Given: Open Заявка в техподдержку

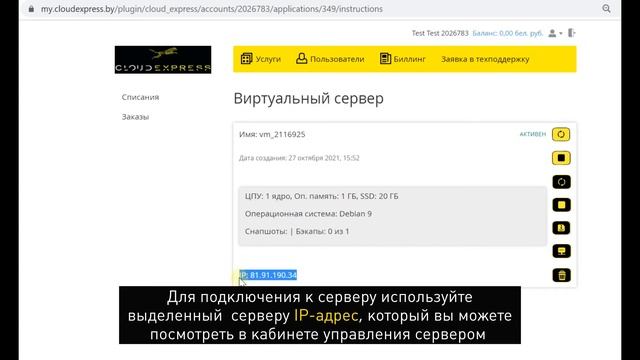Looking at the screenshot, I should coord(485,59).
